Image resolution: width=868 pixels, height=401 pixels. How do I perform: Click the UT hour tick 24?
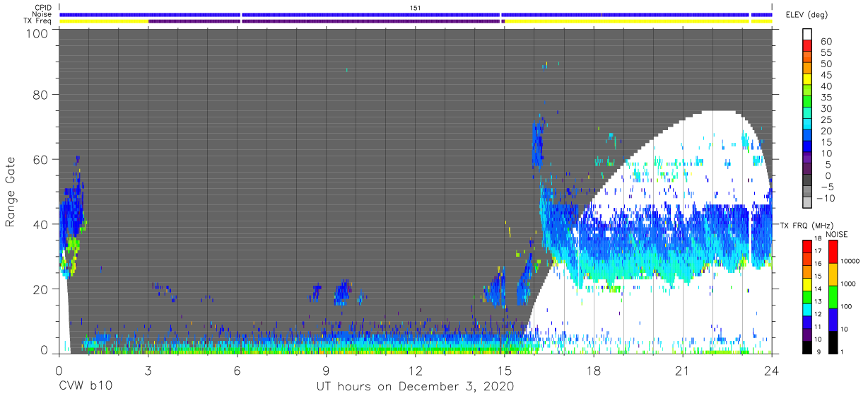(772, 370)
